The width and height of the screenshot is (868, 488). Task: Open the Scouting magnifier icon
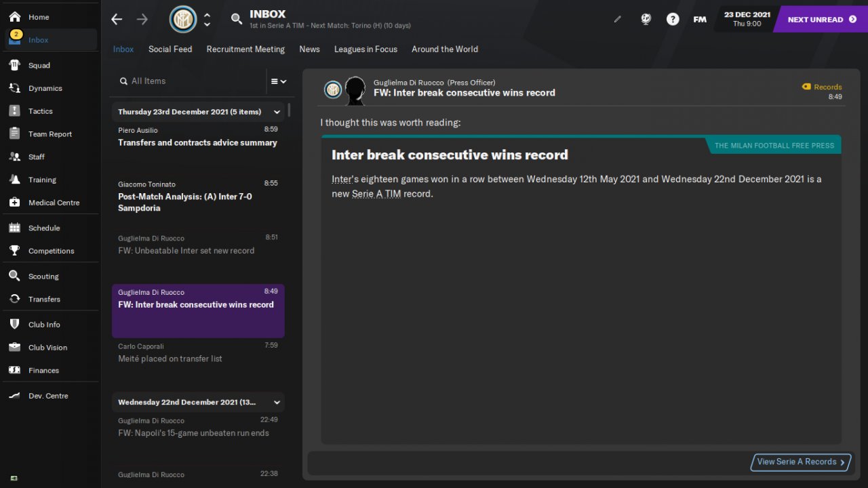(x=15, y=277)
